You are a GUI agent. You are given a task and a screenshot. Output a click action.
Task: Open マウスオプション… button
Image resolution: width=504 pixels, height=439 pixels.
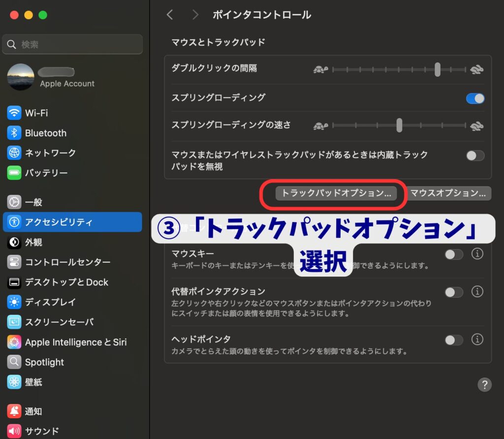coord(448,193)
